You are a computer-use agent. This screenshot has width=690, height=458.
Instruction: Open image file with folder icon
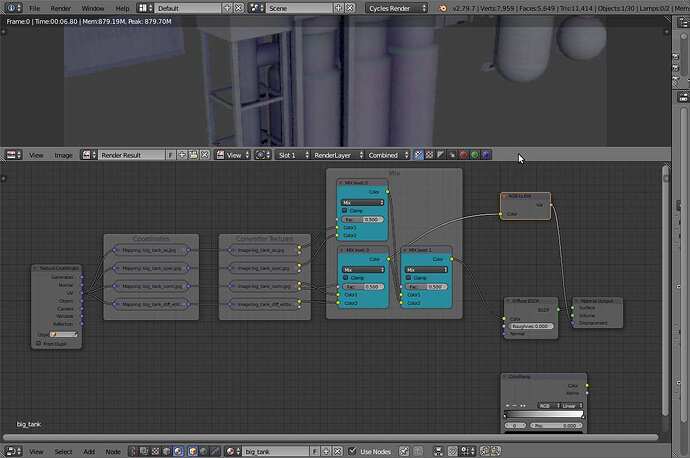[193, 155]
